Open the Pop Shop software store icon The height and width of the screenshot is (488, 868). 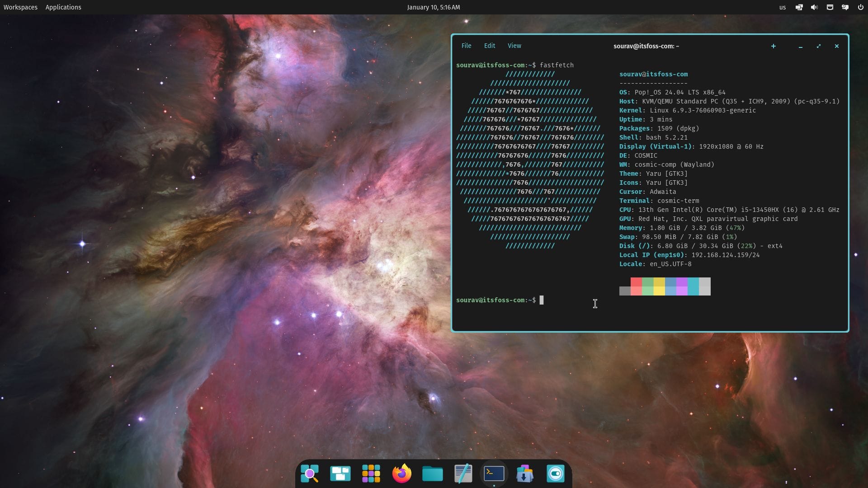point(525,474)
